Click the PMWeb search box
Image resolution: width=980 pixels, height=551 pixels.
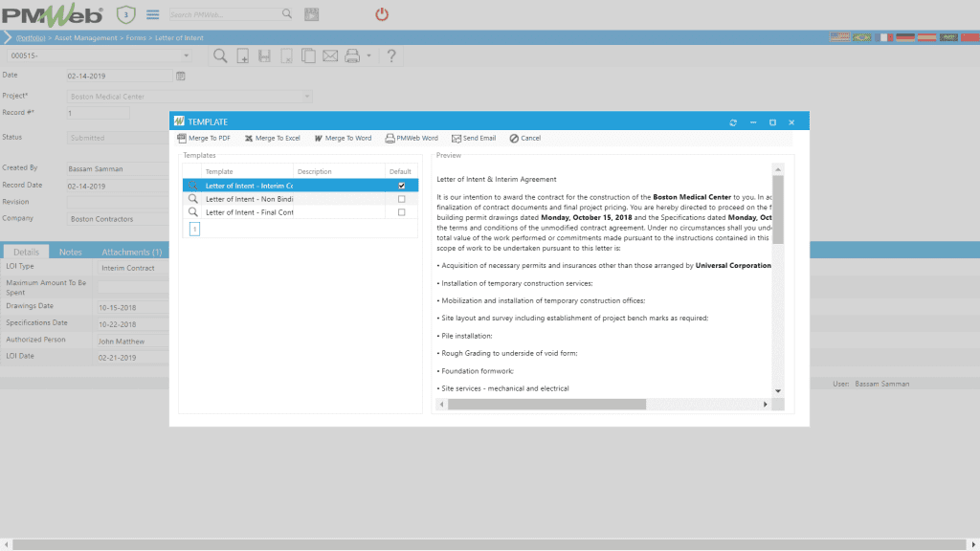[224, 14]
